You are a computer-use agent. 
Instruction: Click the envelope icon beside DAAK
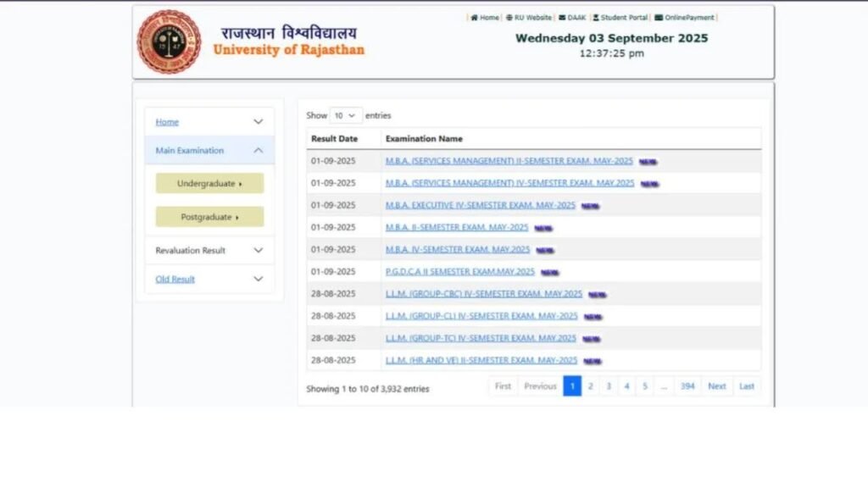562,18
